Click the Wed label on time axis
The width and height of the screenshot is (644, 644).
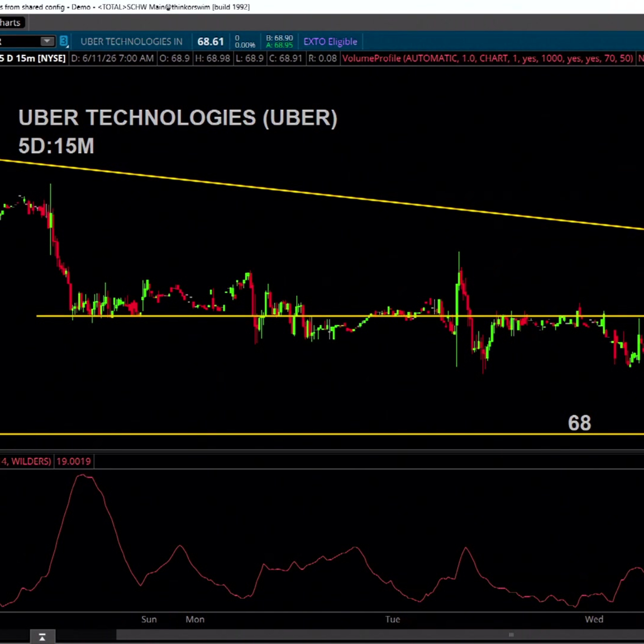click(594, 619)
